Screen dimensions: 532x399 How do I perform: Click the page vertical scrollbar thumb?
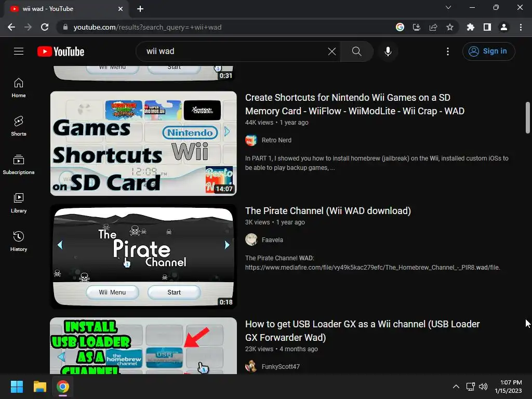528,117
